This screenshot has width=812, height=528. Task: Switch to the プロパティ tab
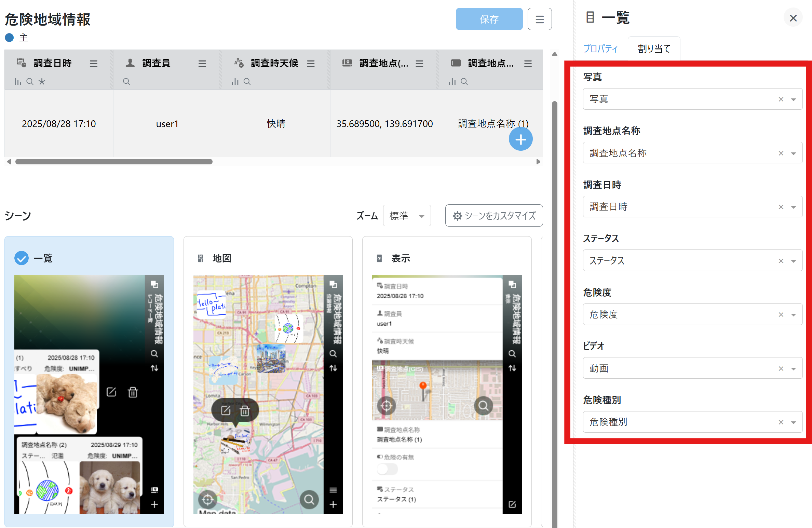coord(600,49)
